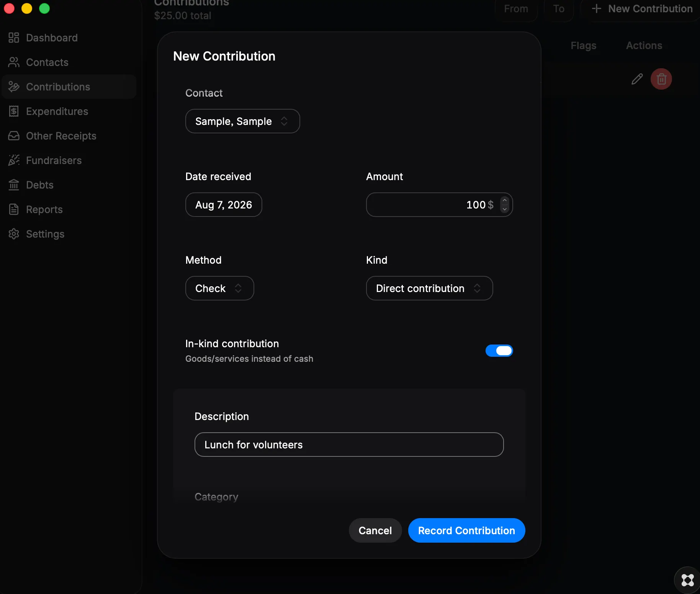Click the Actions column header
The height and width of the screenshot is (594, 700).
[644, 46]
